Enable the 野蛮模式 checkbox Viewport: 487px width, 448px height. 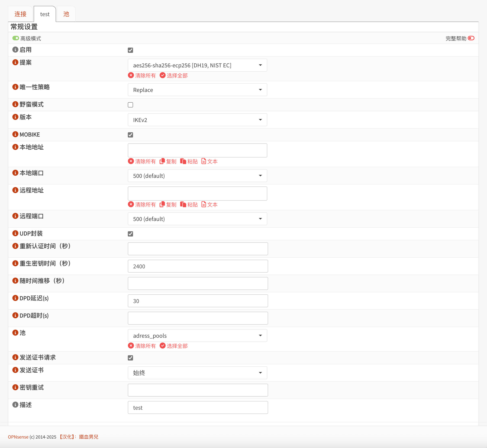click(130, 105)
